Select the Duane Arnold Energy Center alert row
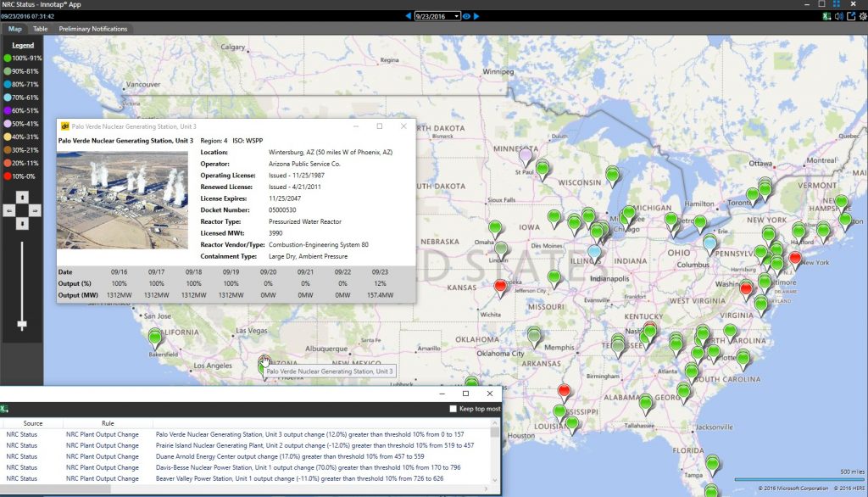868x497 pixels. [x=247, y=456]
